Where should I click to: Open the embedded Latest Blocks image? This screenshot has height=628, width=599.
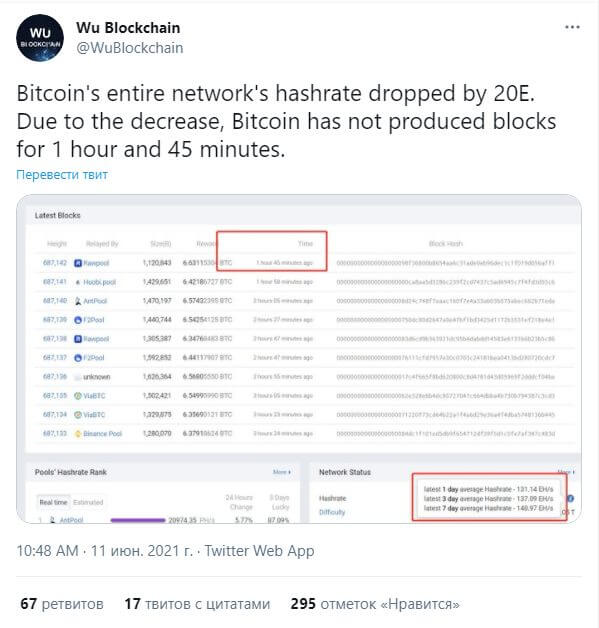point(299,359)
